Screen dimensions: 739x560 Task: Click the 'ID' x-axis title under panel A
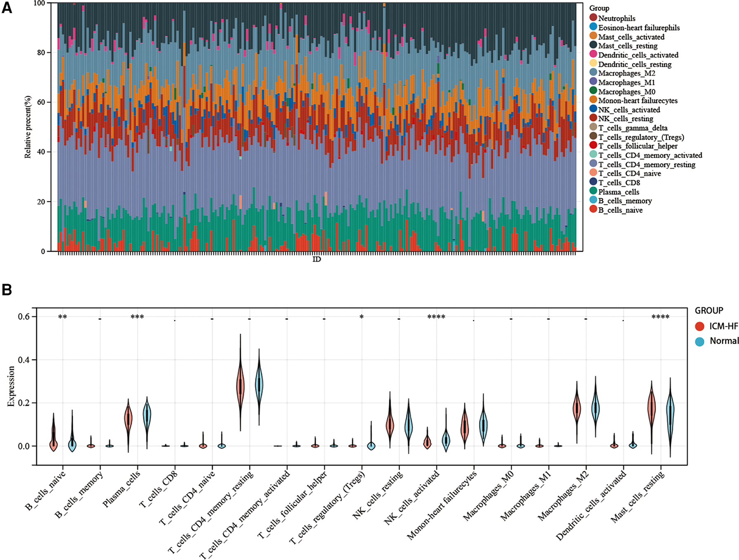click(317, 260)
